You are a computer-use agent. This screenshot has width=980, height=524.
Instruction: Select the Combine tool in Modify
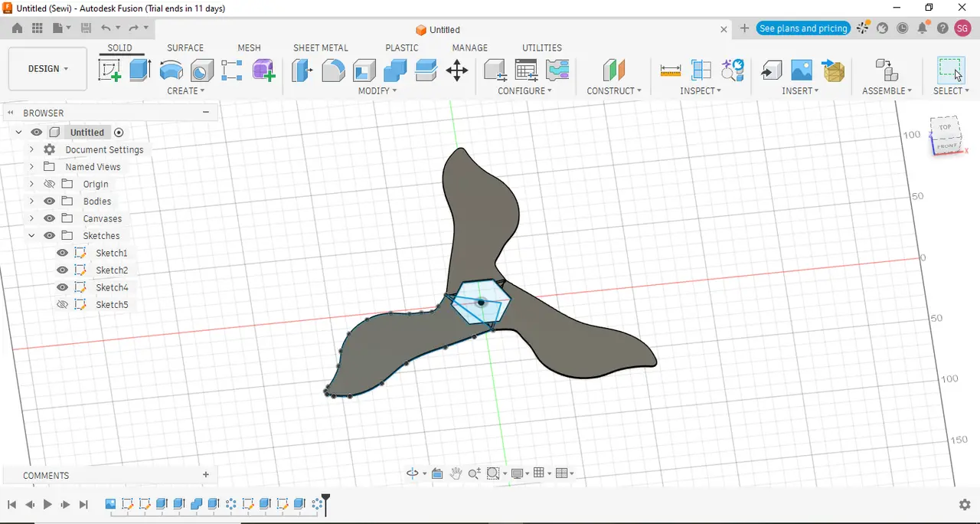coord(395,70)
